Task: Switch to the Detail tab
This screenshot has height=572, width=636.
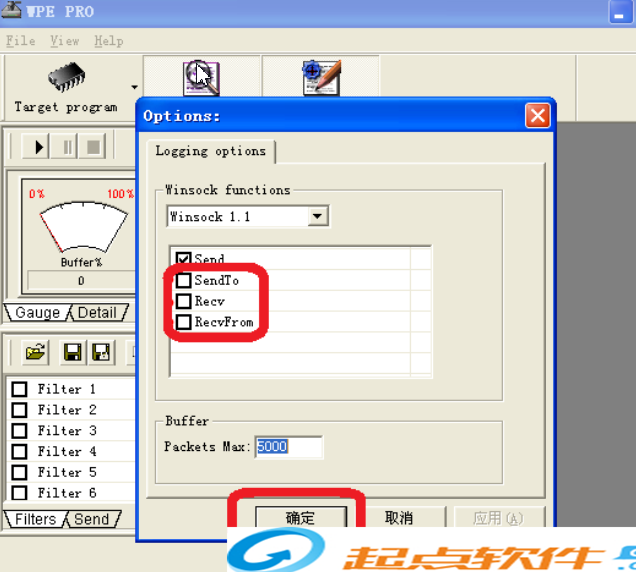Action: 97,312
